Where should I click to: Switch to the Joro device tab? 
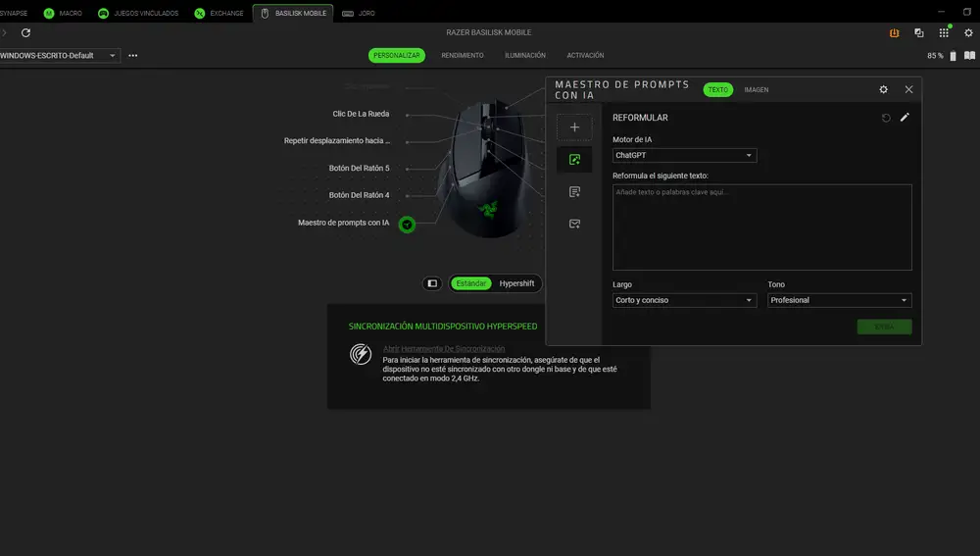tap(358, 13)
